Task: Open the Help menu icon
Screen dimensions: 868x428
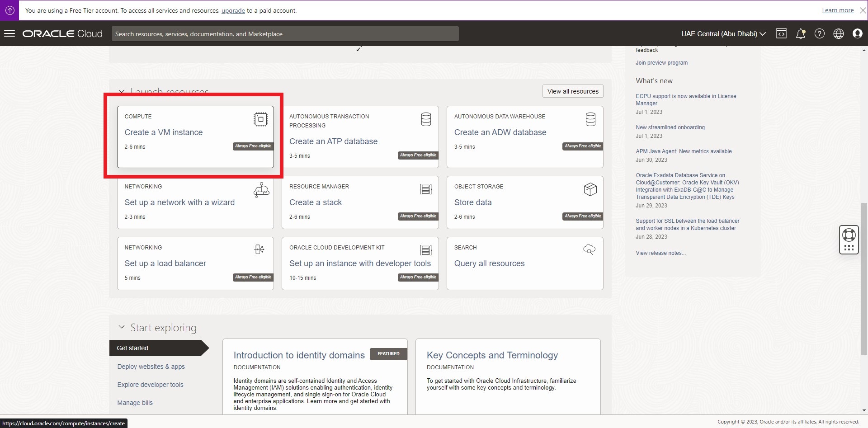Action: [x=820, y=33]
